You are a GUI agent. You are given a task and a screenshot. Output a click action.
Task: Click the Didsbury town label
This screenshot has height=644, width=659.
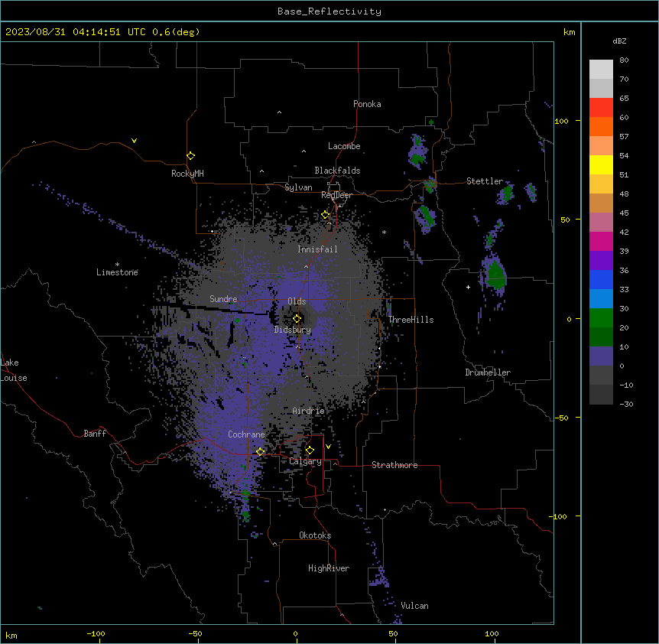coord(293,330)
